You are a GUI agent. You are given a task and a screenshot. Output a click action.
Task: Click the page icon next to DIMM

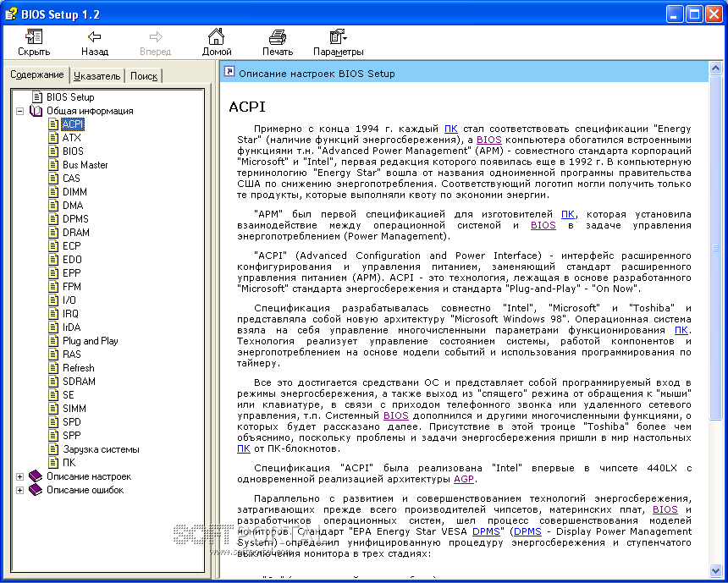coord(54,192)
